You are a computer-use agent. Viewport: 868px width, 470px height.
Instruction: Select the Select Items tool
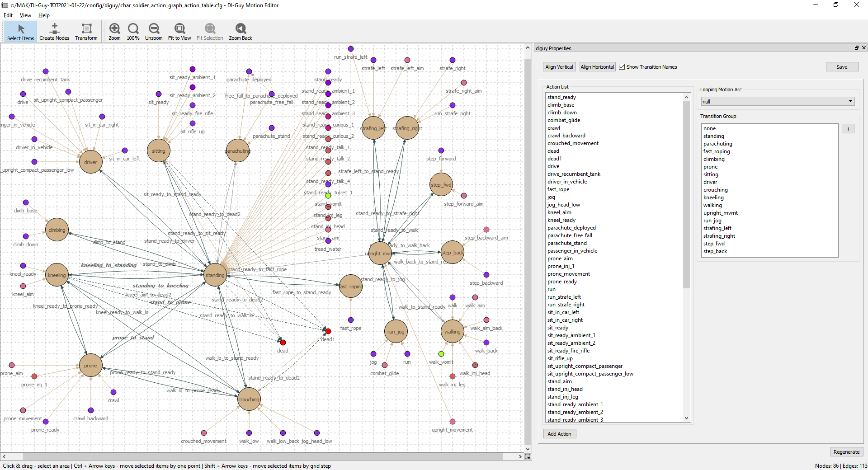pyautogui.click(x=21, y=32)
